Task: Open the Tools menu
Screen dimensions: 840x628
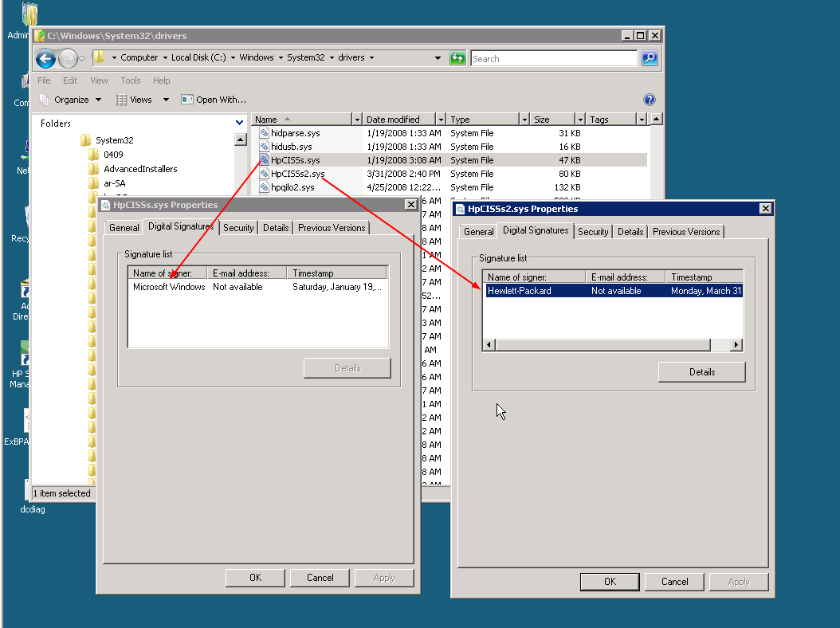Action: [x=130, y=80]
